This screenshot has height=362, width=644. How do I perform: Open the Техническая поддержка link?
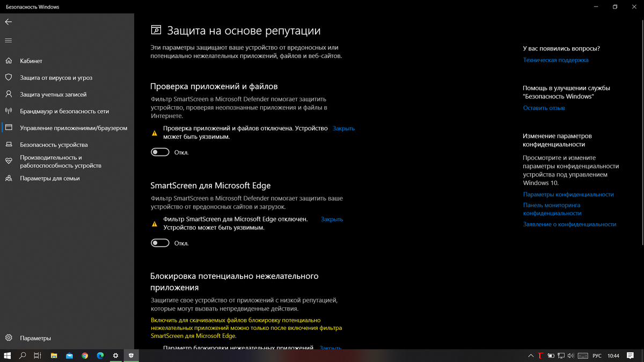coord(555,60)
